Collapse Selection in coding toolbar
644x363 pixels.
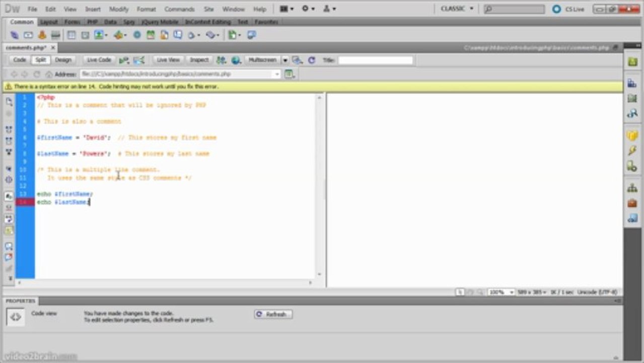[9, 141]
